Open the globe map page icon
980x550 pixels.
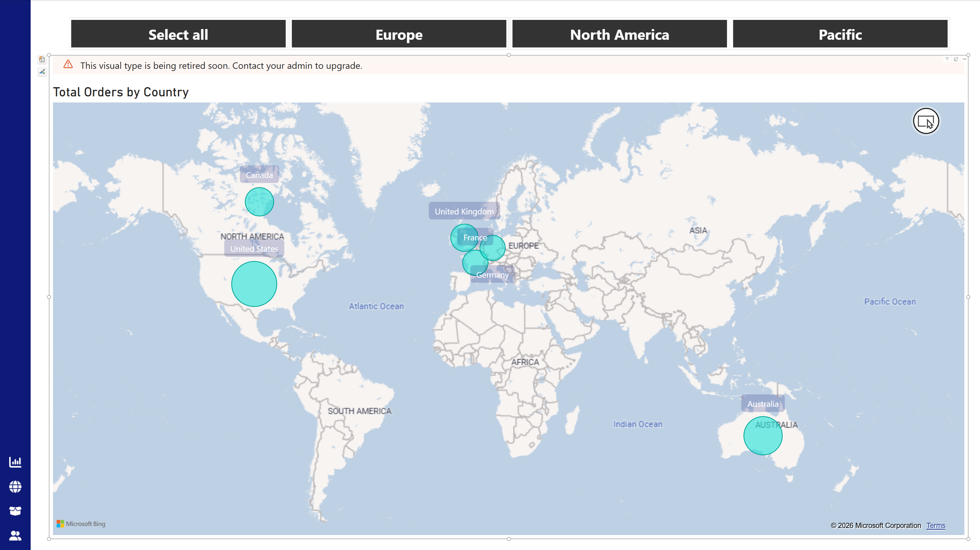15,486
